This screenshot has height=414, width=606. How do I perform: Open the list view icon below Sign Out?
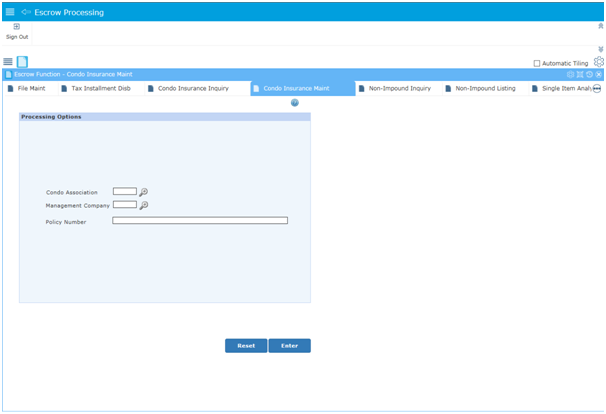(8, 61)
